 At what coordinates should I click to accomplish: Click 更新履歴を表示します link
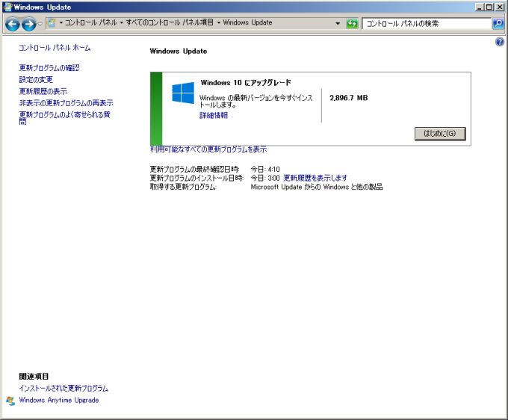[x=315, y=178]
